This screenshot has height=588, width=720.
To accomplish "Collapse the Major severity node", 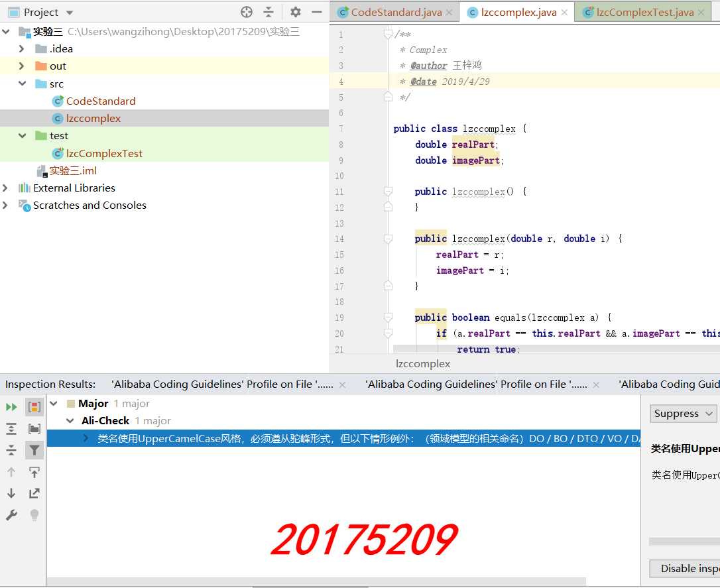I will [54, 404].
